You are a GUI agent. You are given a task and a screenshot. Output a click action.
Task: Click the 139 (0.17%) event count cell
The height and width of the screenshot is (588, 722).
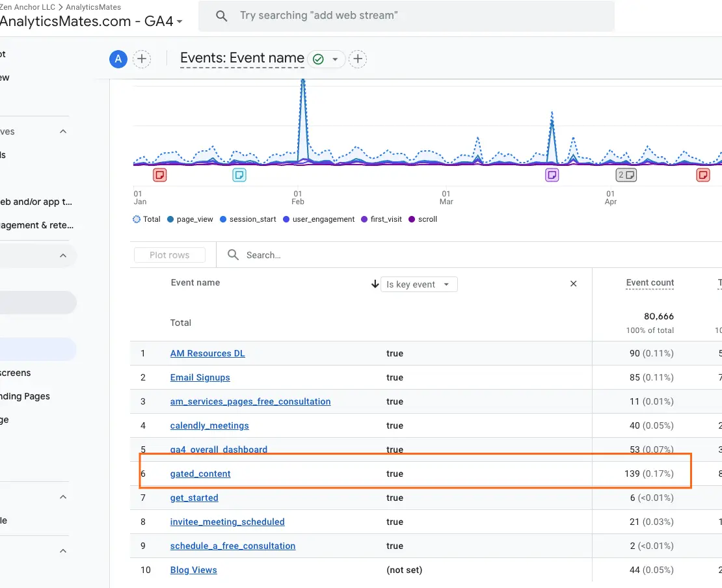[x=648, y=474]
